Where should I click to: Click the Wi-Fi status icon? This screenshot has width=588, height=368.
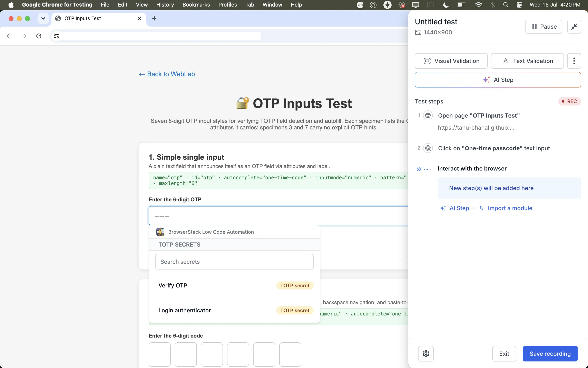[x=478, y=5]
